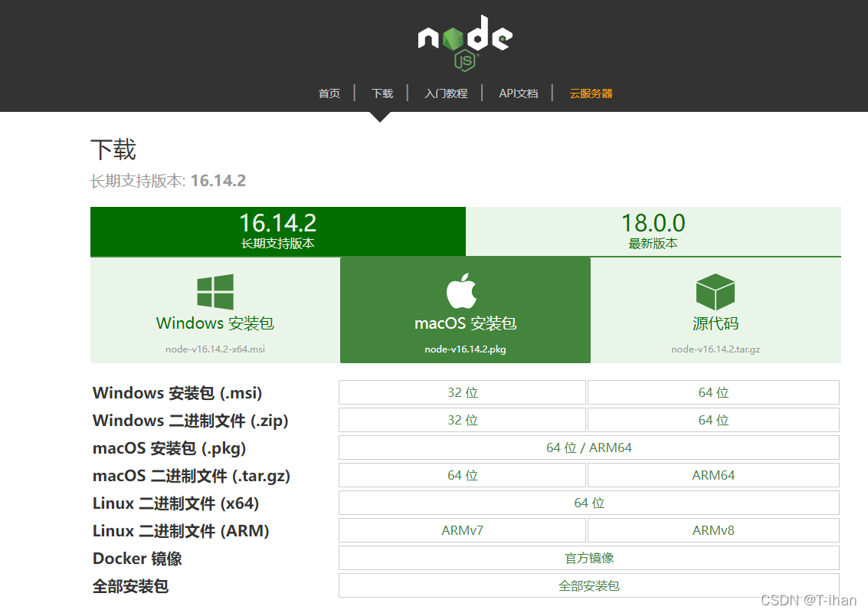
Task: Click the Windows 安装包 (.msi) row label
Action: pos(177,392)
